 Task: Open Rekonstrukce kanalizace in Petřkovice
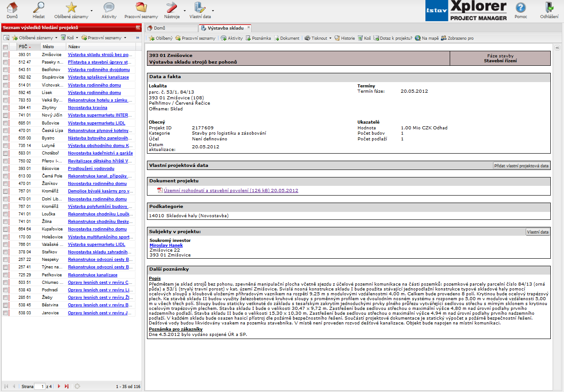click(92, 275)
